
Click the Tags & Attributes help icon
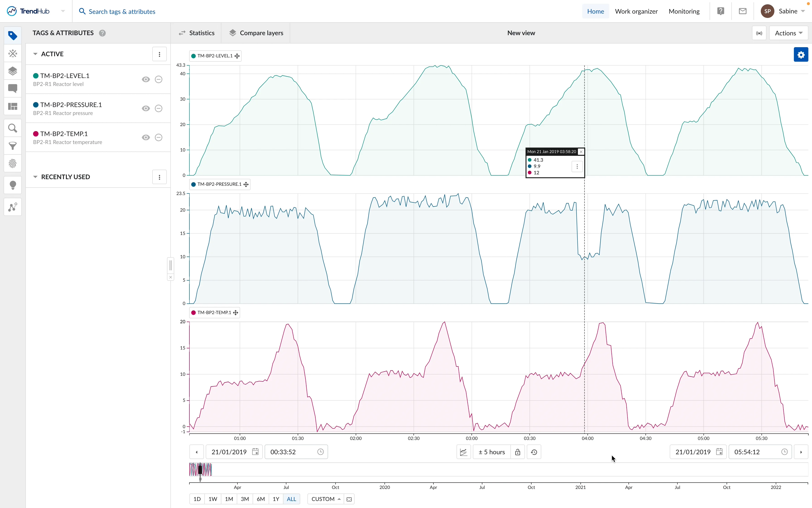click(102, 33)
